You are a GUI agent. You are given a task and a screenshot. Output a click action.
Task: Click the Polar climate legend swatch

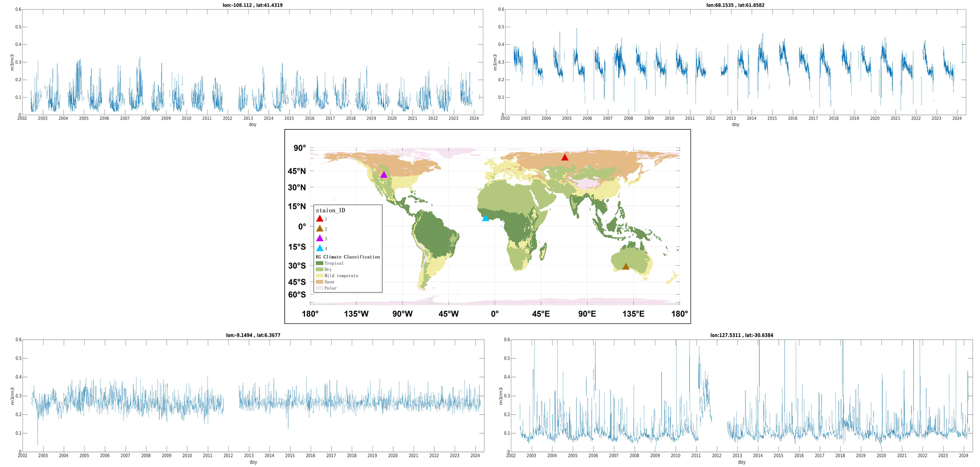tap(319, 288)
